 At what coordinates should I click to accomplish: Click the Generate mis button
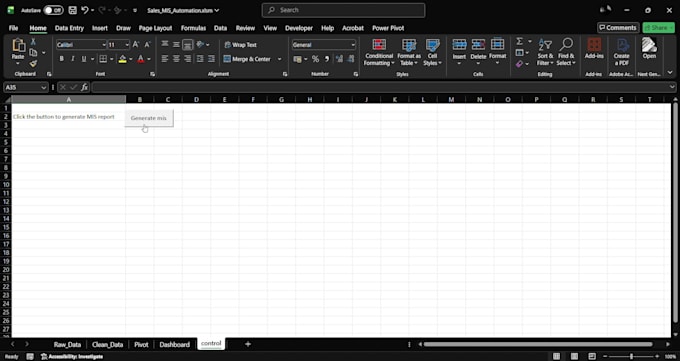(149, 118)
